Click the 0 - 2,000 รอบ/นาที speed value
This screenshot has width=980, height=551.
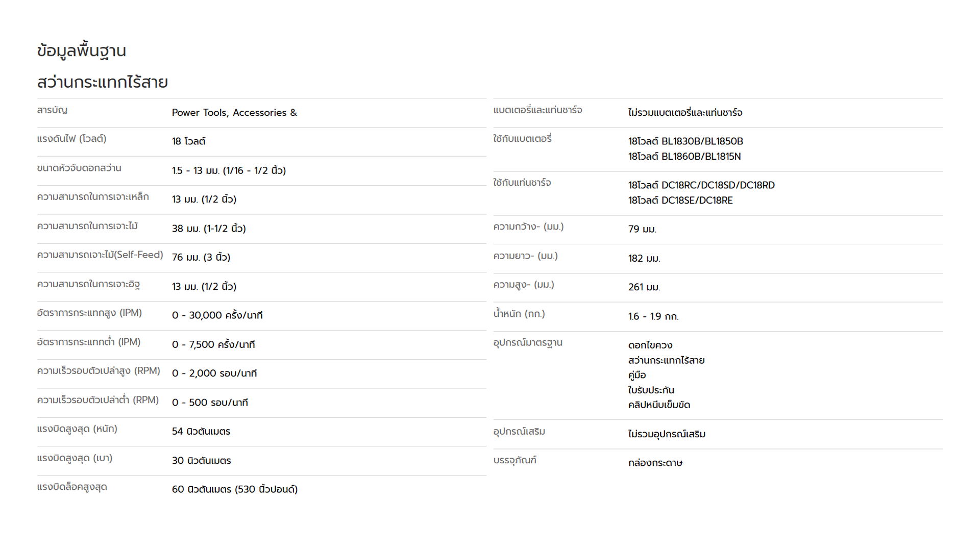(x=214, y=373)
